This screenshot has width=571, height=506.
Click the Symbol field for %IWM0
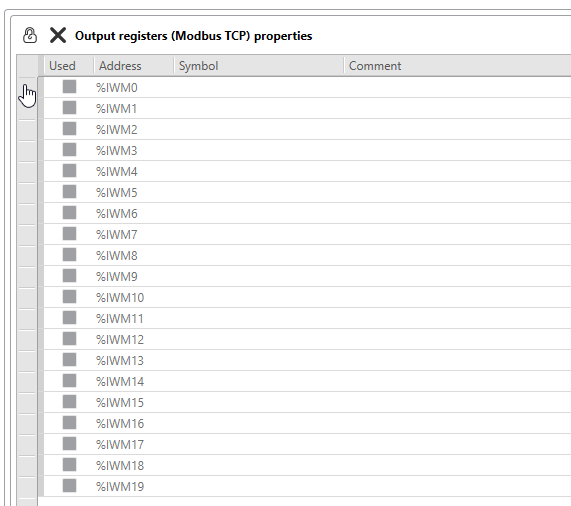coord(259,87)
